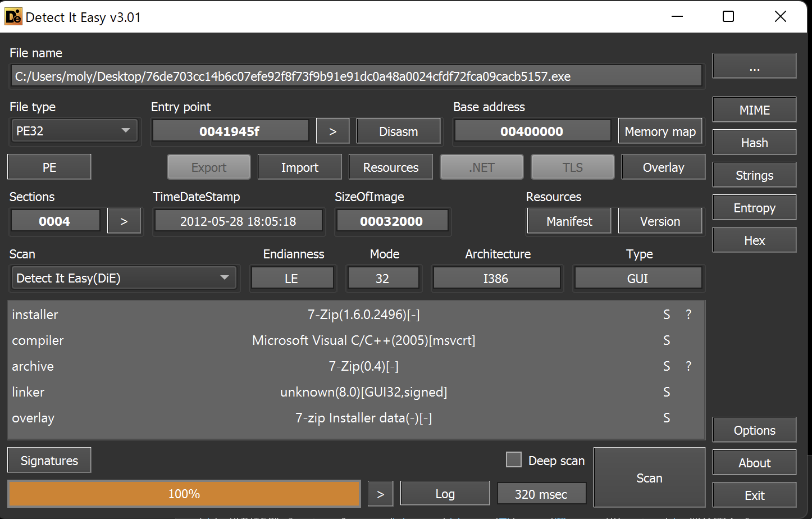The image size is (812, 519).
Task: Open the Import table viewer
Action: click(x=299, y=167)
